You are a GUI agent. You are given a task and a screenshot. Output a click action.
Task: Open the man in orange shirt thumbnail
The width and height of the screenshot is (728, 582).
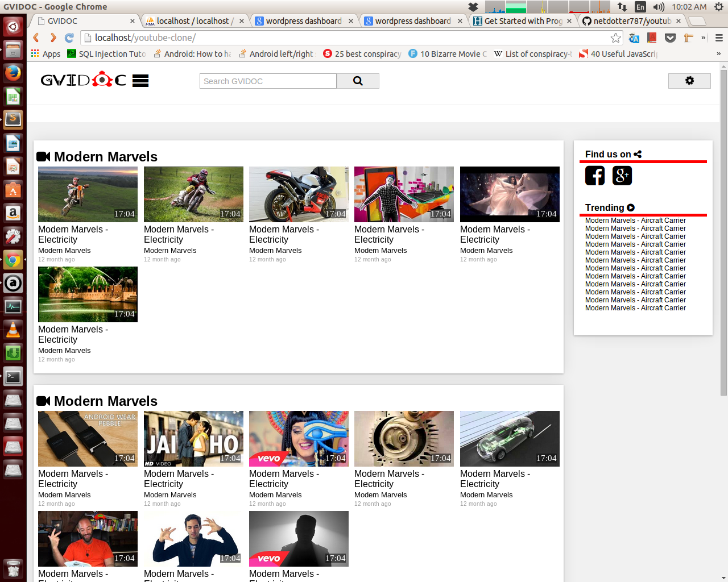[x=88, y=538]
